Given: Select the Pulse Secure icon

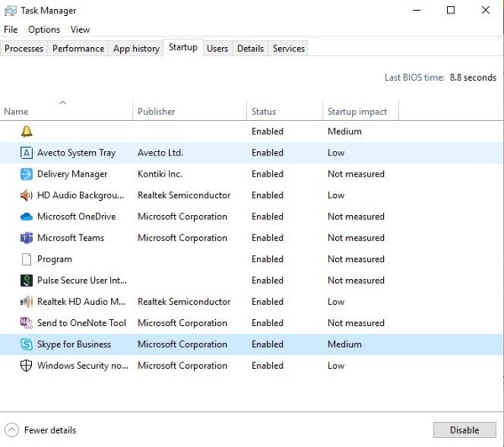Looking at the screenshot, I should pyautogui.click(x=26, y=281).
